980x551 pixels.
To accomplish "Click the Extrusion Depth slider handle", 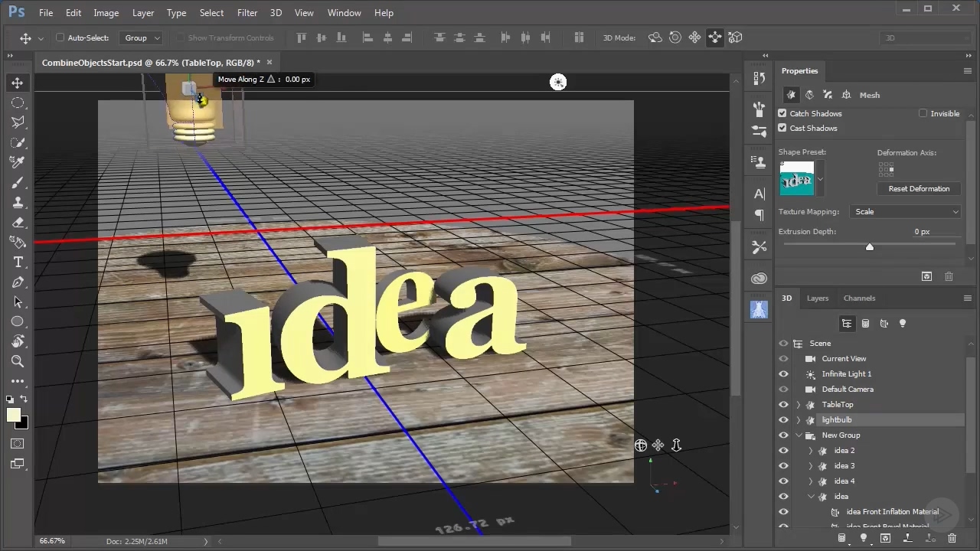I will pos(869,246).
